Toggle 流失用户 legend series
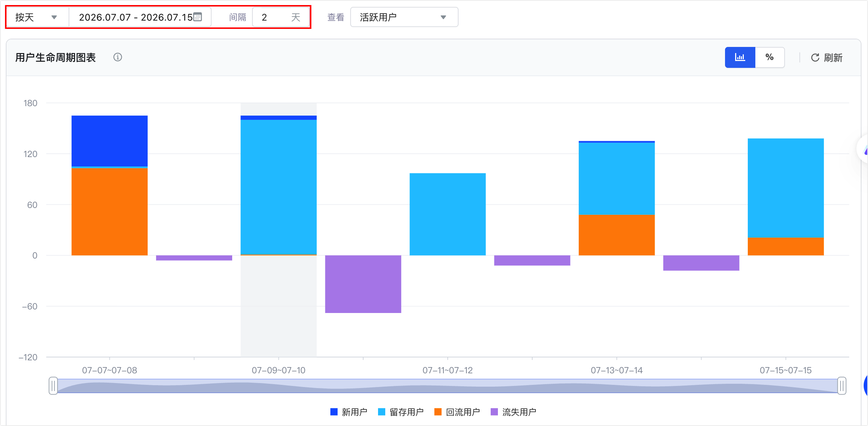The height and width of the screenshot is (426, 868). click(x=513, y=412)
